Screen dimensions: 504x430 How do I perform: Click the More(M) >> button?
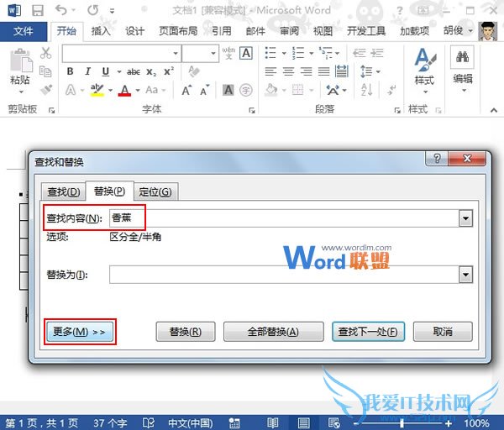pos(80,332)
